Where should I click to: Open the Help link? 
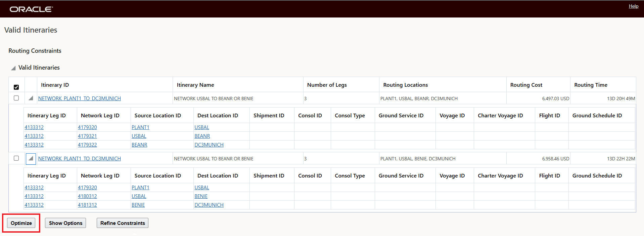[x=633, y=6]
